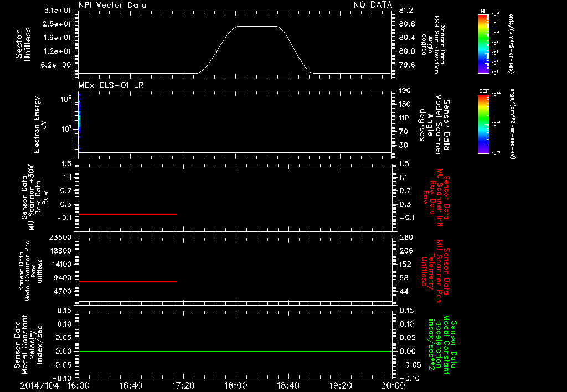This screenshot has width=567, height=392.
Task: Click the '14100' scanner position tick value
Action: pos(60,264)
